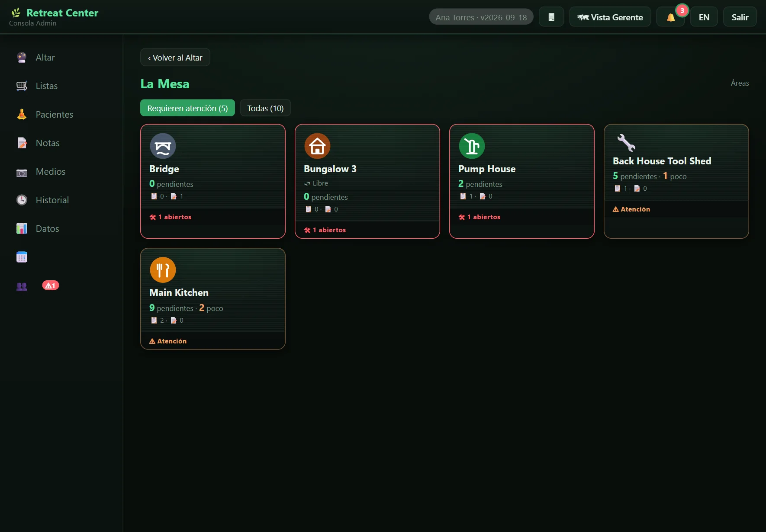Click Back House Tool Shed's Atención warning
This screenshot has height=532, width=766.
pyautogui.click(x=631, y=209)
